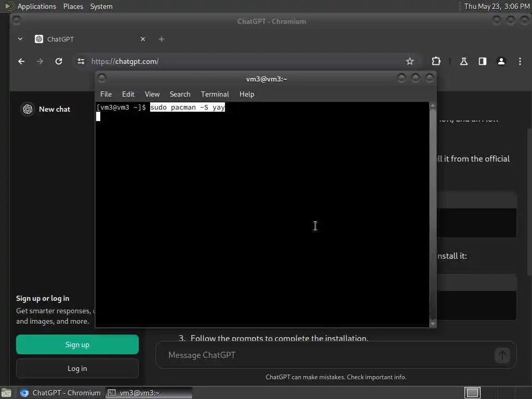The width and height of the screenshot is (532, 399).
Task: Open the terminal View menu
Action: click(x=152, y=95)
